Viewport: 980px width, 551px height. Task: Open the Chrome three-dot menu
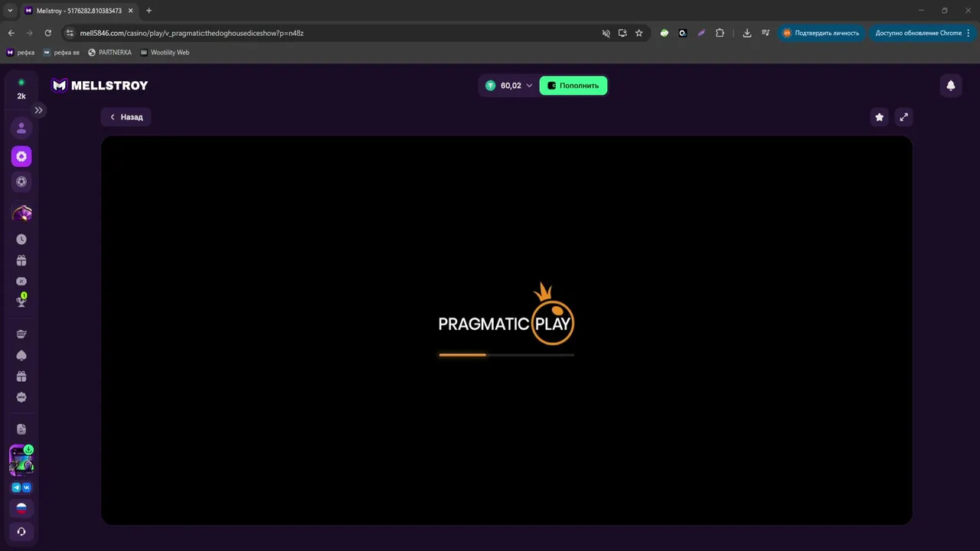point(969,33)
